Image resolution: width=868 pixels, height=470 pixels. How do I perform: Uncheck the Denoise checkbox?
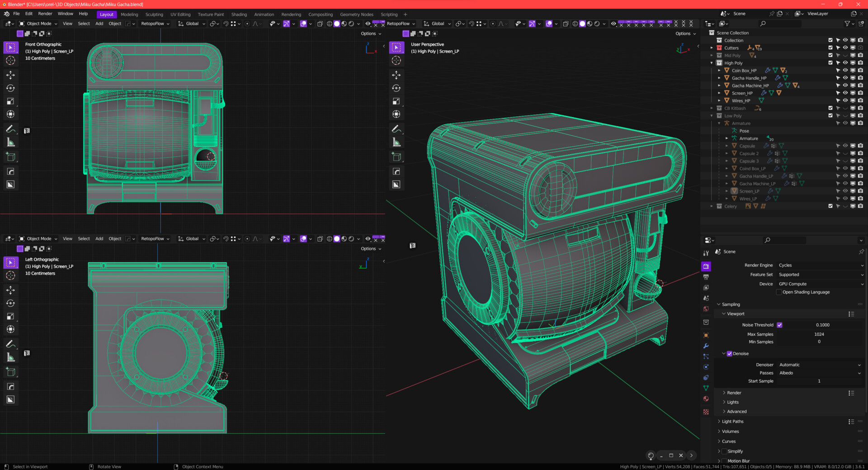(x=729, y=354)
